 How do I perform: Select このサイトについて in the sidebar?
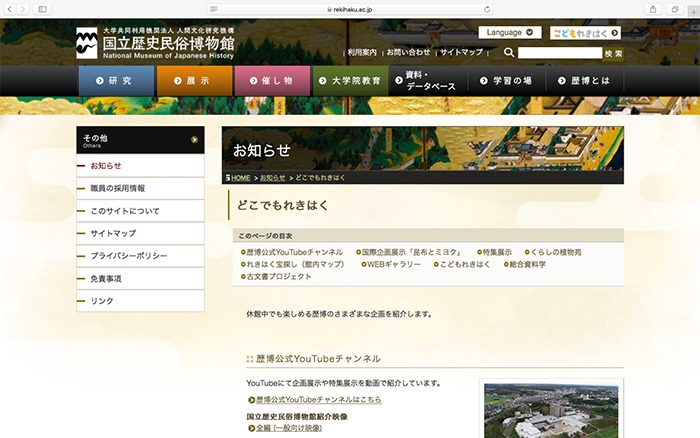pyautogui.click(x=140, y=211)
